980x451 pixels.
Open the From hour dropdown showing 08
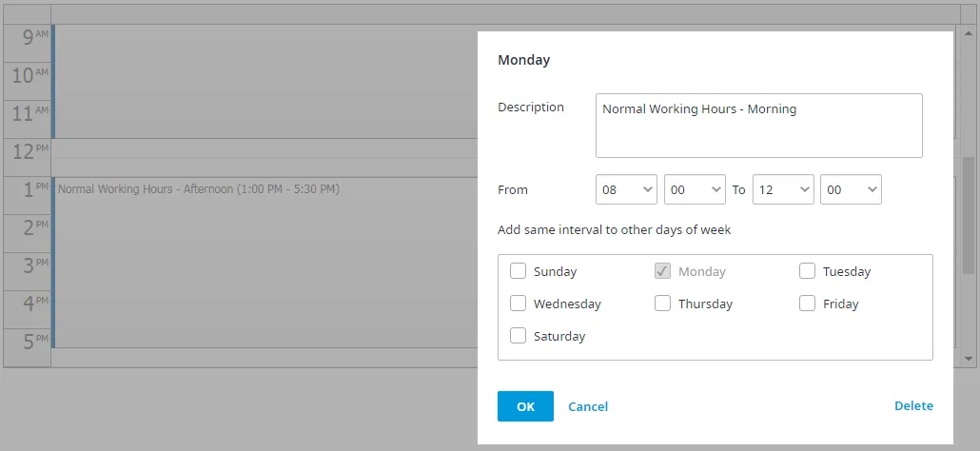(x=626, y=189)
